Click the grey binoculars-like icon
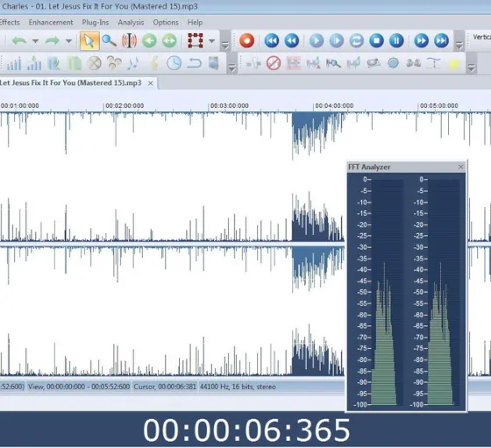Screen dimensions: 491x448 tap(413, 63)
